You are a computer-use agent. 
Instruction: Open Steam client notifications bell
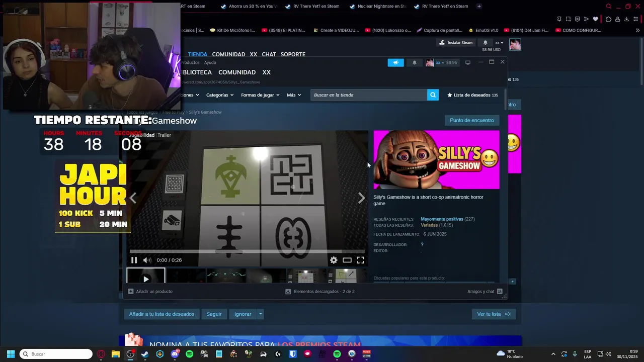click(415, 63)
